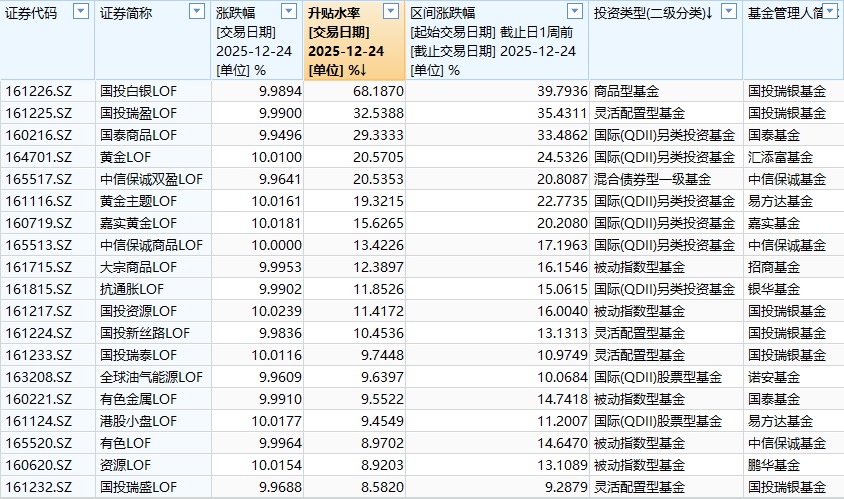Open the 证券简称 column filter dropdown
Image resolution: width=844 pixels, height=499 pixels.
coord(198,12)
